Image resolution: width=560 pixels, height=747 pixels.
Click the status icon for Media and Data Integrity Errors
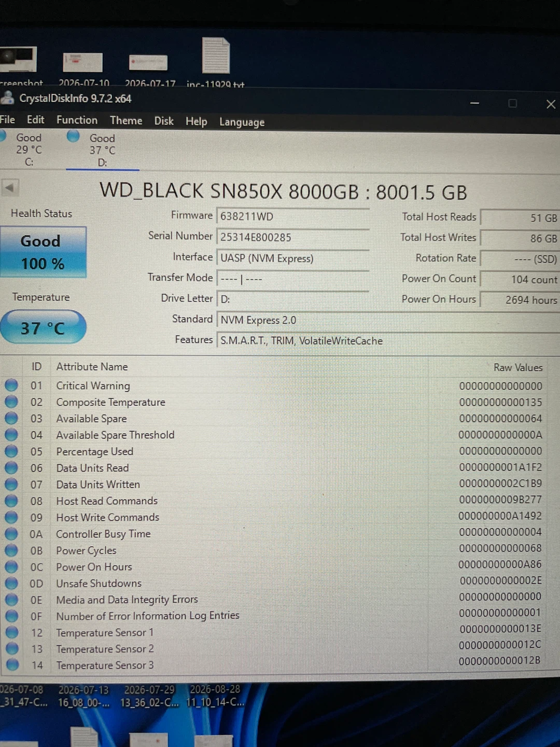pyautogui.click(x=11, y=599)
